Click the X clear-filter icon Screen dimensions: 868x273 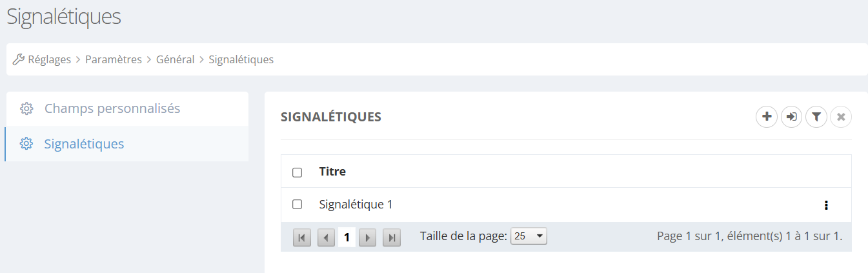tap(841, 117)
